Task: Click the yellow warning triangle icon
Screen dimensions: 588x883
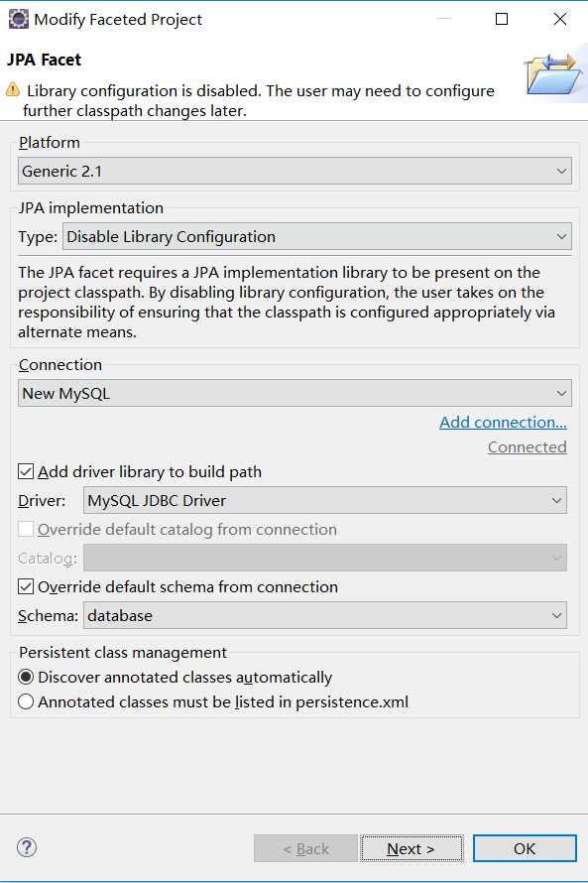Action: 13,89
